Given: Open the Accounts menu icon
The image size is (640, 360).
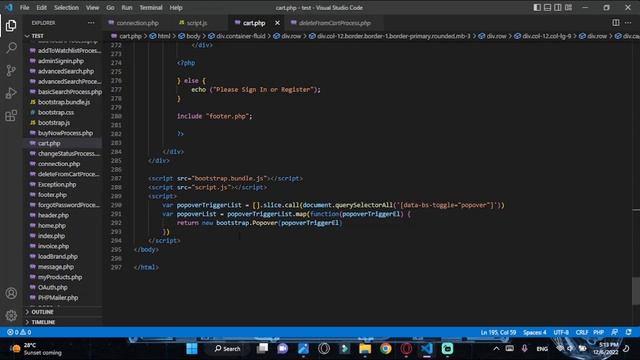Looking at the screenshot, I should pos(11,293).
